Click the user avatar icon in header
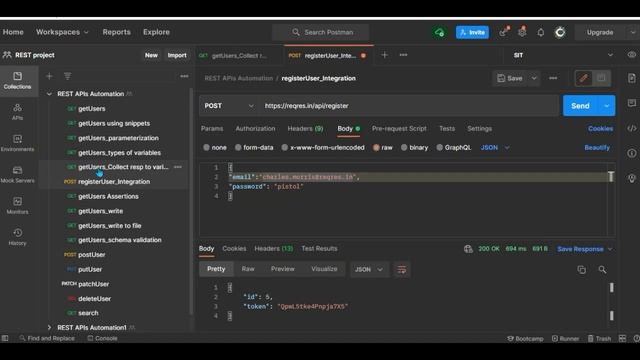 point(560,32)
